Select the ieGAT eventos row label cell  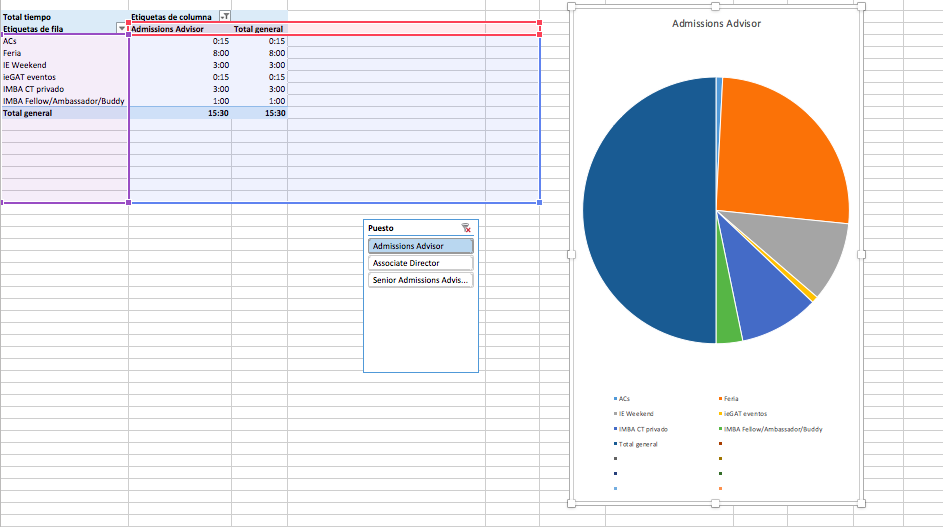coord(64,77)
